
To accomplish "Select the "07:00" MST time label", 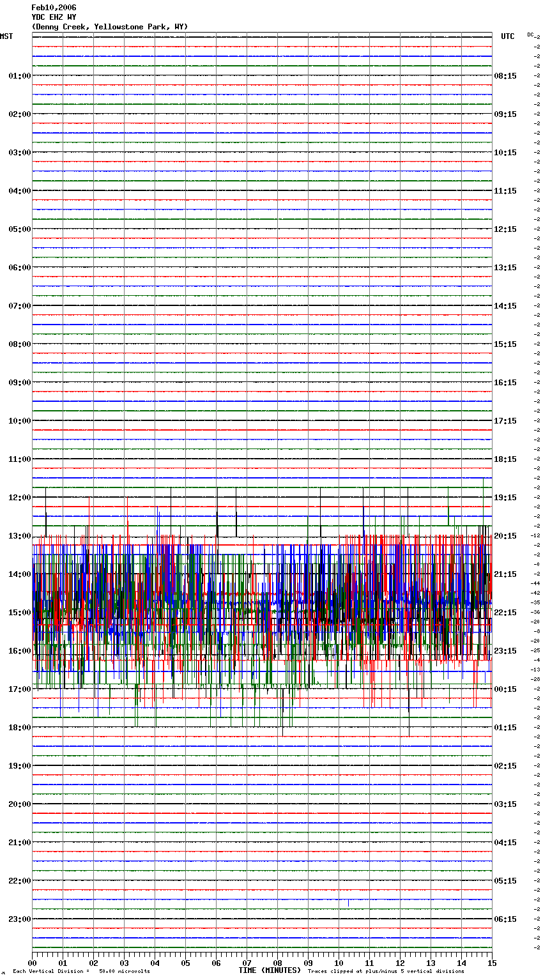I will click(20, 306).
